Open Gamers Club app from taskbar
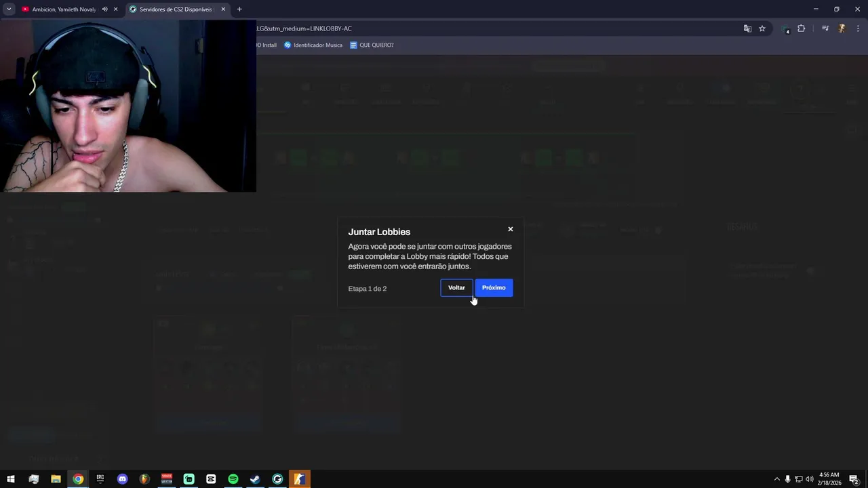The image size is (868, 488). coord(277,479)
